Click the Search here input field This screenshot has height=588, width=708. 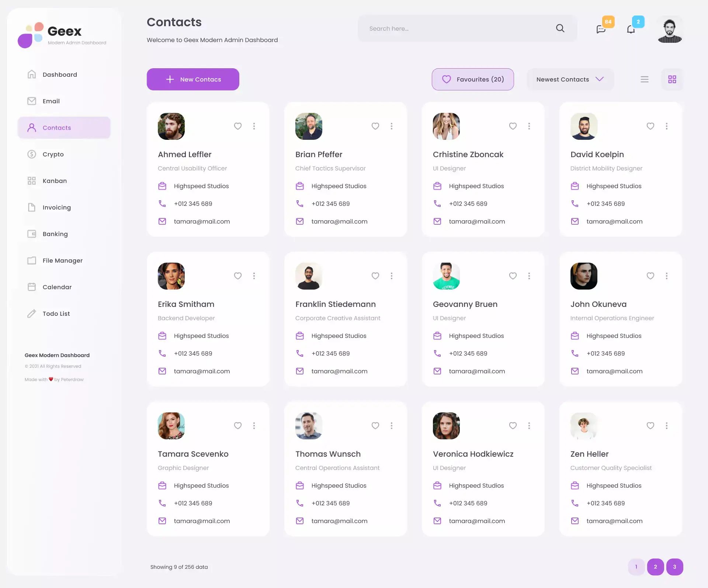click(x=467, y=28)
